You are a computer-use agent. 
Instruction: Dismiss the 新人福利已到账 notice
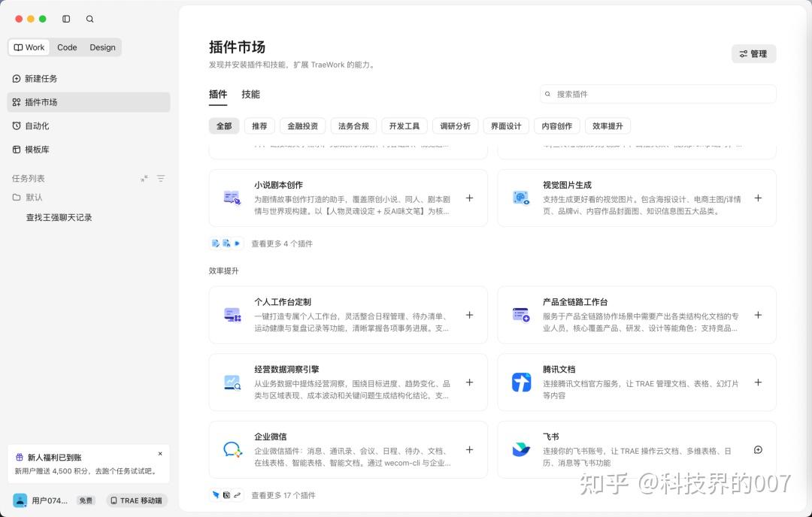coord(160,454)
